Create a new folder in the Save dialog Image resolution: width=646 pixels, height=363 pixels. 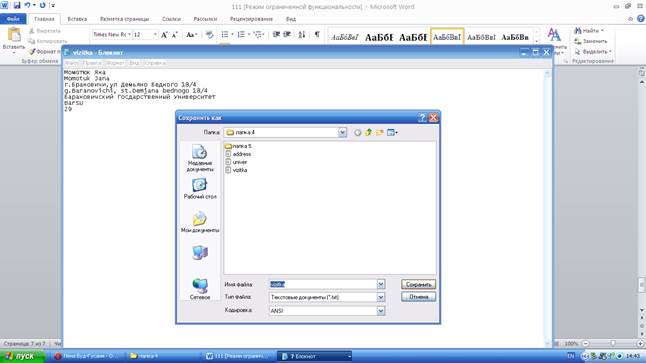(x=379, y=132)
